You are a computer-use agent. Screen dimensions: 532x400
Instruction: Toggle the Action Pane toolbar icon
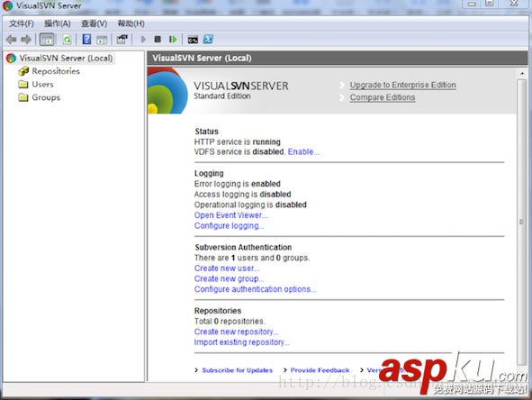point(102,40)
